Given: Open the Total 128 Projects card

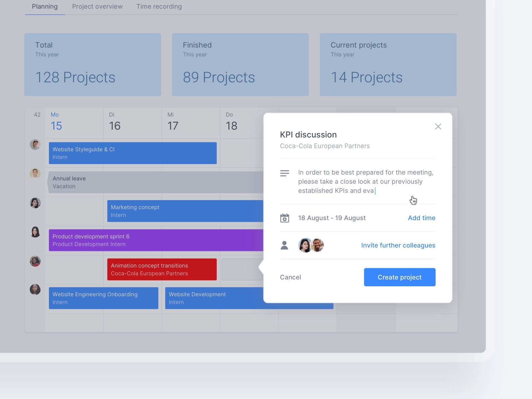Looking at the screenshot, I should [x=92, y=65].
